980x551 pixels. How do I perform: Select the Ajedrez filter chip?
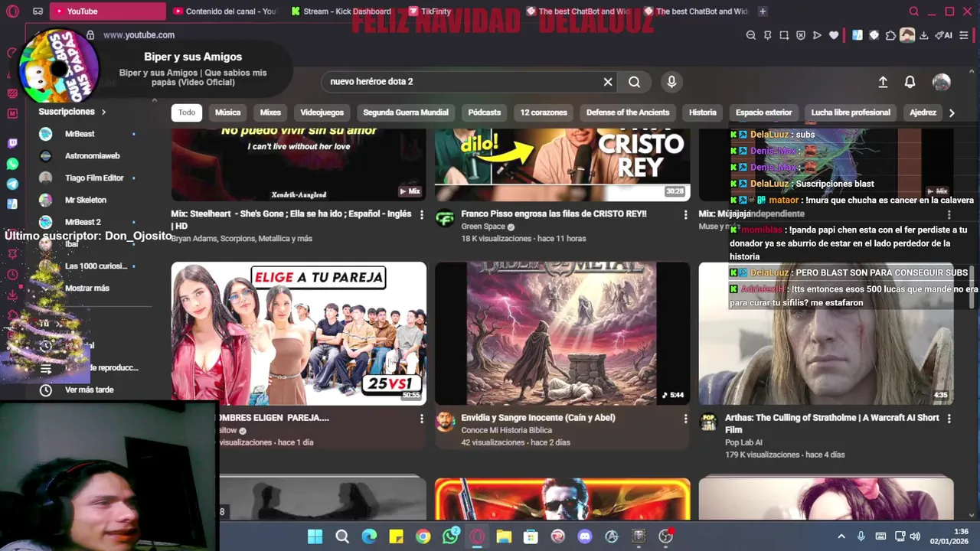point(923,112)
